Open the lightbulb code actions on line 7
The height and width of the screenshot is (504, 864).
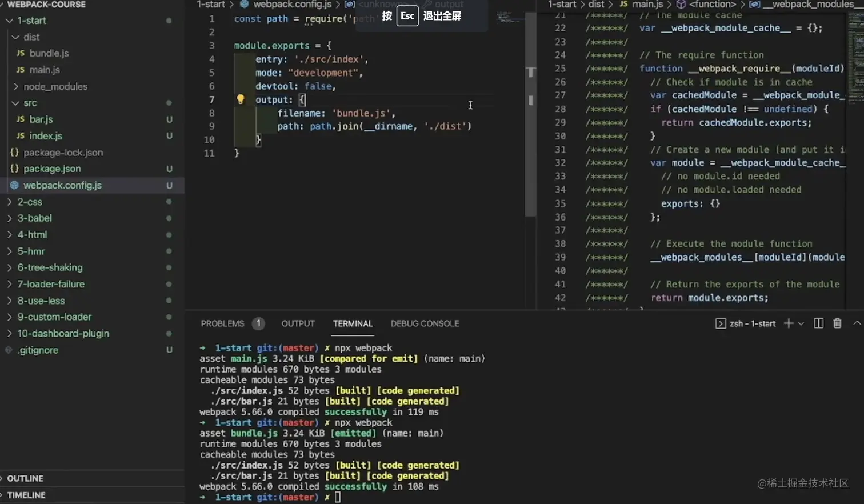pos(241,99)
